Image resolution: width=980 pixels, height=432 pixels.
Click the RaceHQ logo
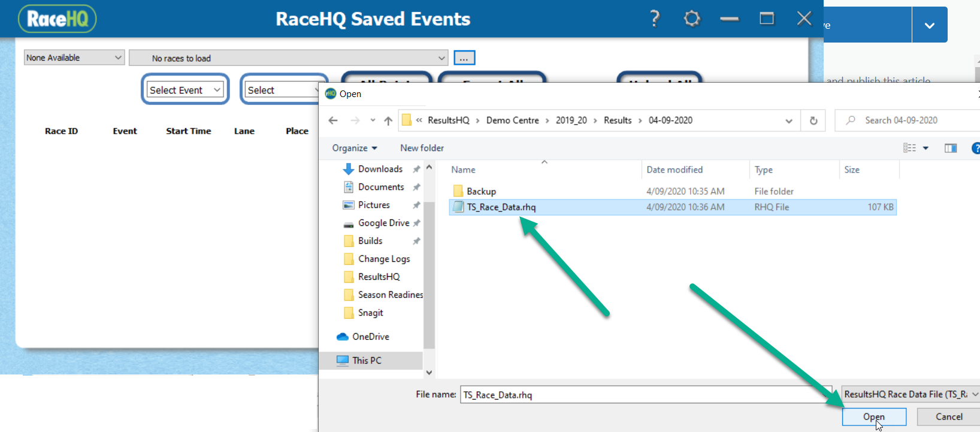tap(58, 19)
